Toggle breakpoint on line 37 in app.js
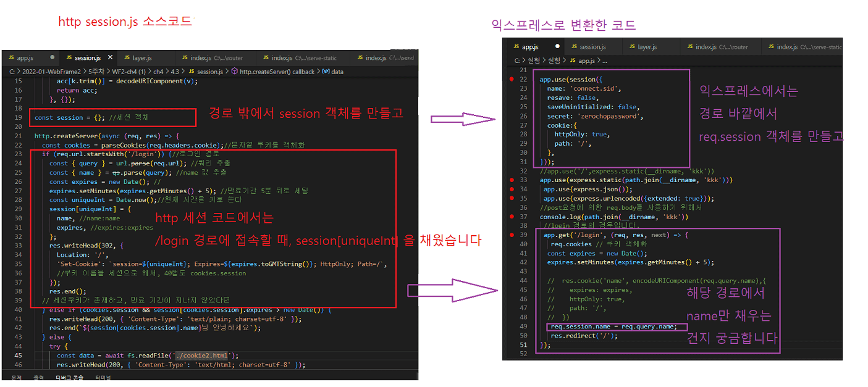This screenshot has height=387, width=868. [511, 217]
